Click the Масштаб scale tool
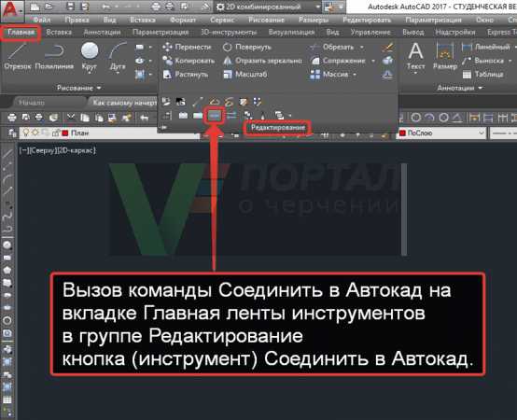 coord(245,74)
